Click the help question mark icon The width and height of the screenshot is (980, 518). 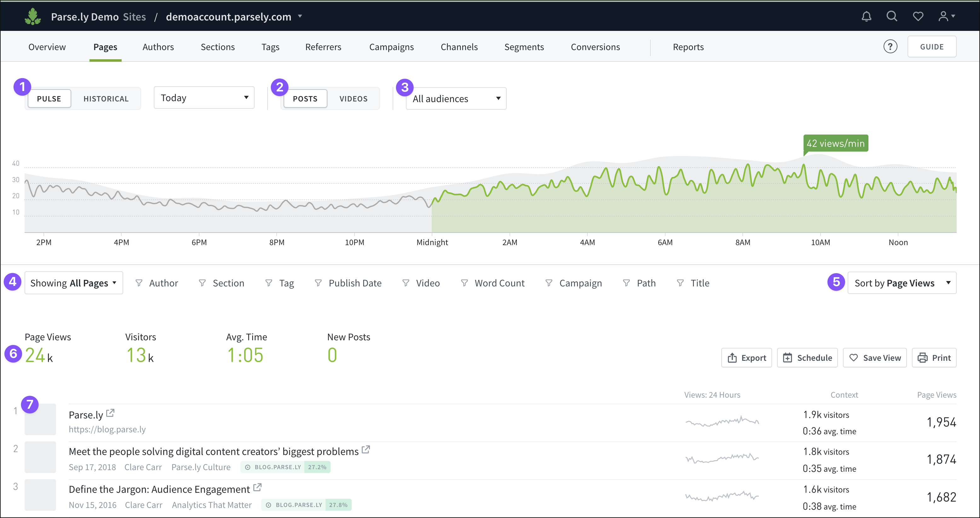(x=890, y=47)
